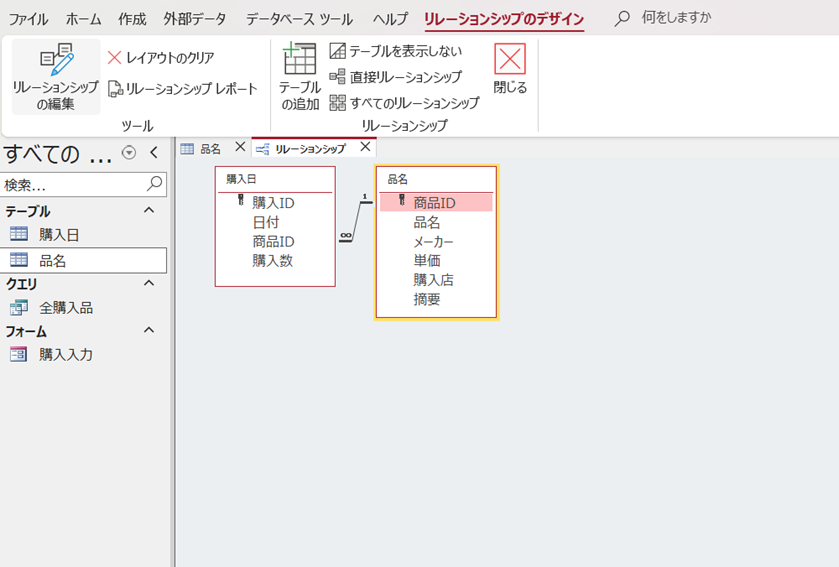Close the リレーションシップ document tab
The width and height of the screenshot is (839, 567).
pyautogui.click(x=365, y=147)
